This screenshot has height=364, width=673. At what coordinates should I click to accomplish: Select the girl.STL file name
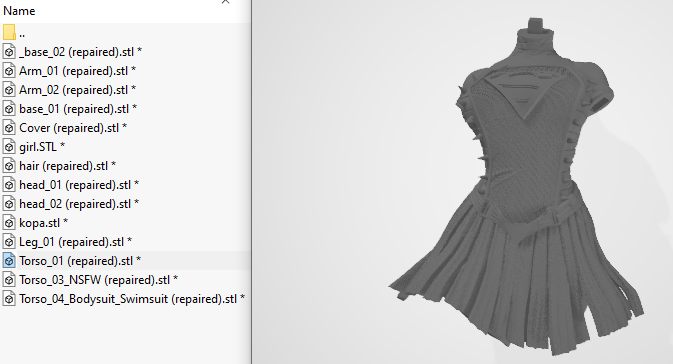coord(42,147)
